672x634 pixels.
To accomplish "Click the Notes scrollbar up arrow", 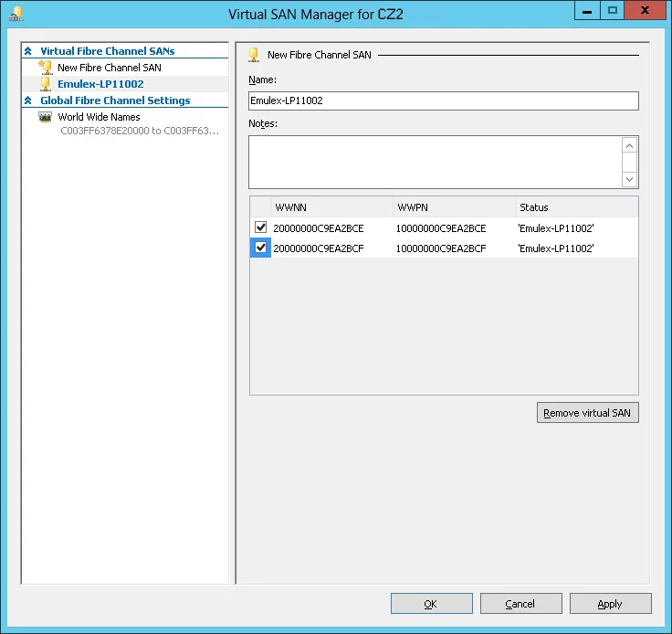I will (x=629, y=146).
